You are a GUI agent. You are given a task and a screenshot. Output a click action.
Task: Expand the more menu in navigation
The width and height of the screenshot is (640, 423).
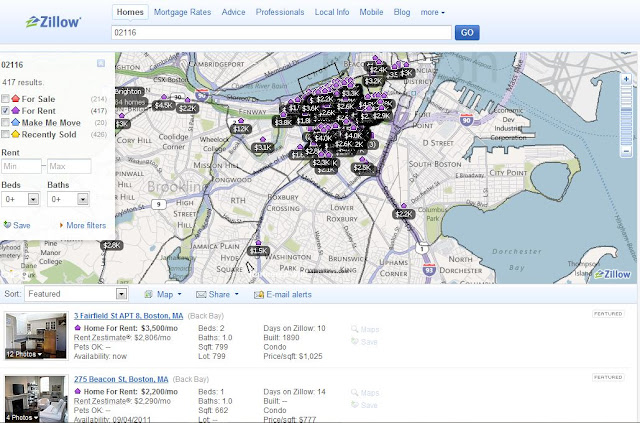click(x=433, y=12)
